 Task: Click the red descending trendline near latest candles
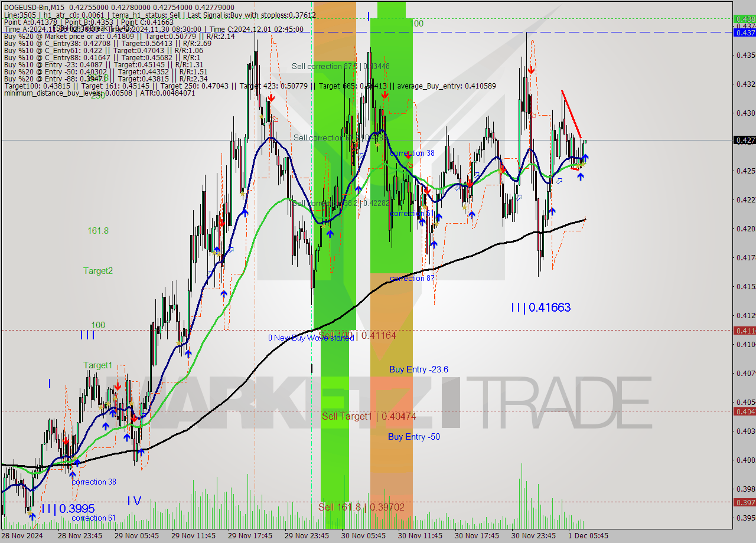571,114
